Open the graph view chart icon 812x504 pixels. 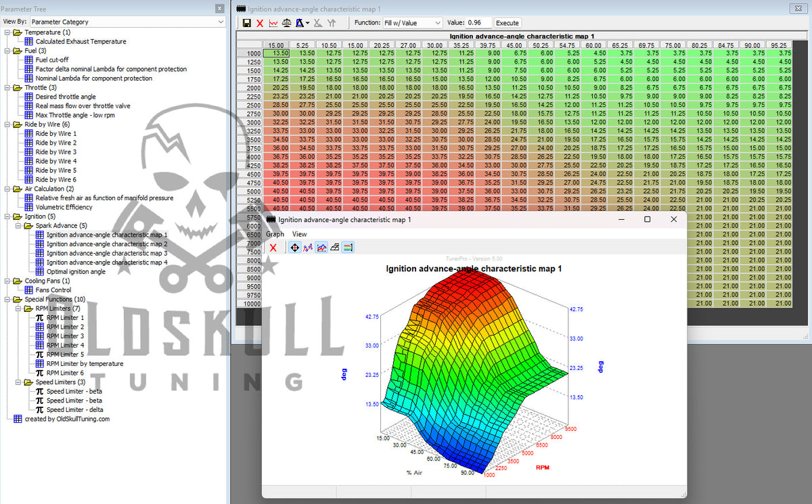click(x=273, y=23)
